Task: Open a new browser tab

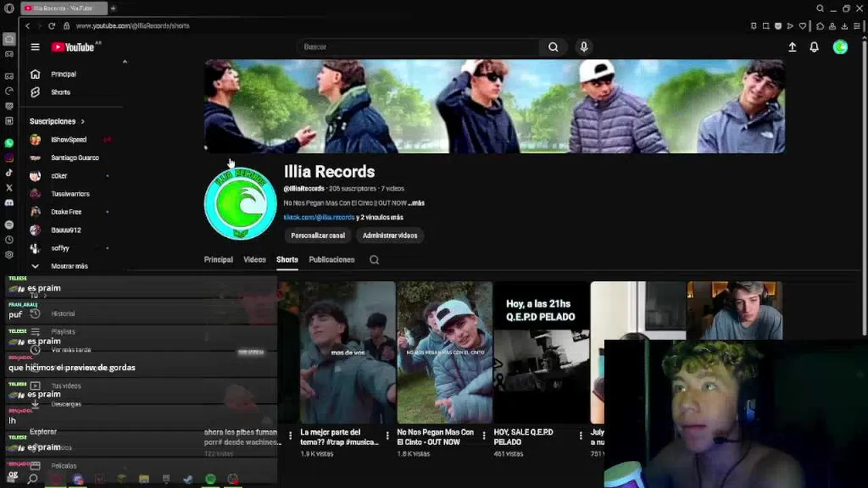Action: [x=113, y=8]
